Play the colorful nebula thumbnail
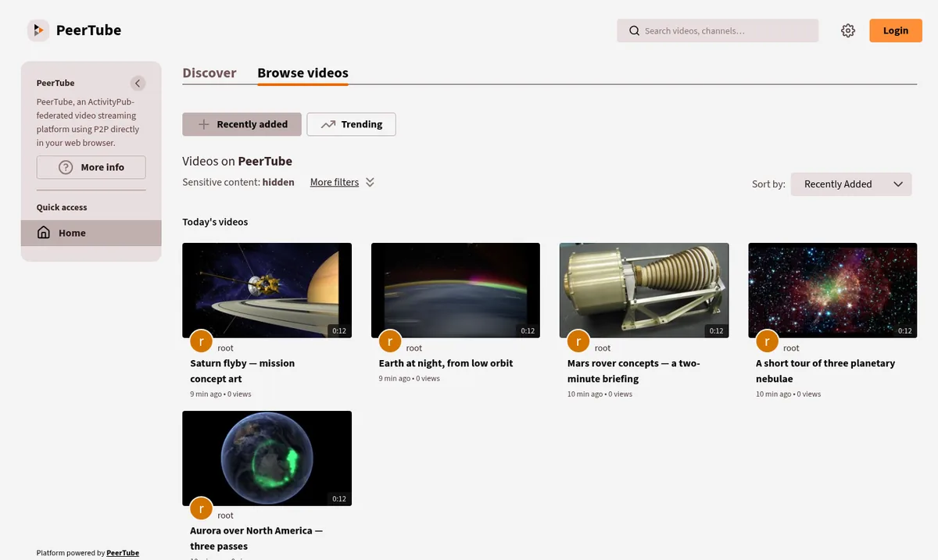The width and height of the screenshot is (938, 560). (x=832, y=291)
